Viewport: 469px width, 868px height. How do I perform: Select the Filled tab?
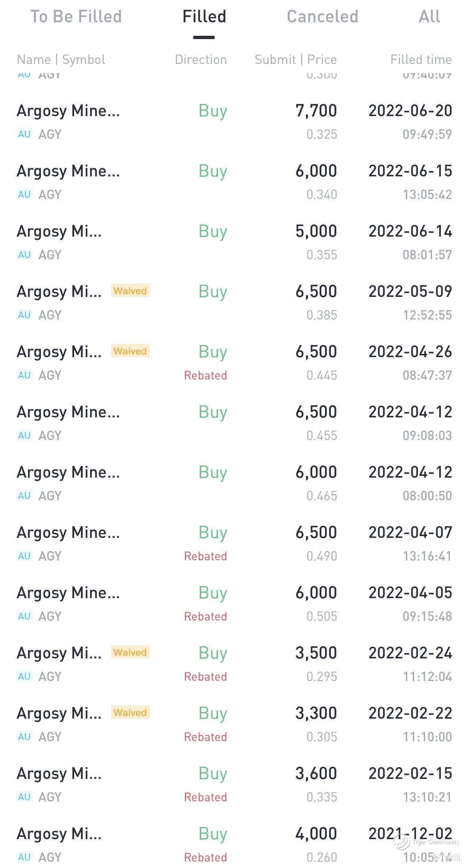coord(204,17)
